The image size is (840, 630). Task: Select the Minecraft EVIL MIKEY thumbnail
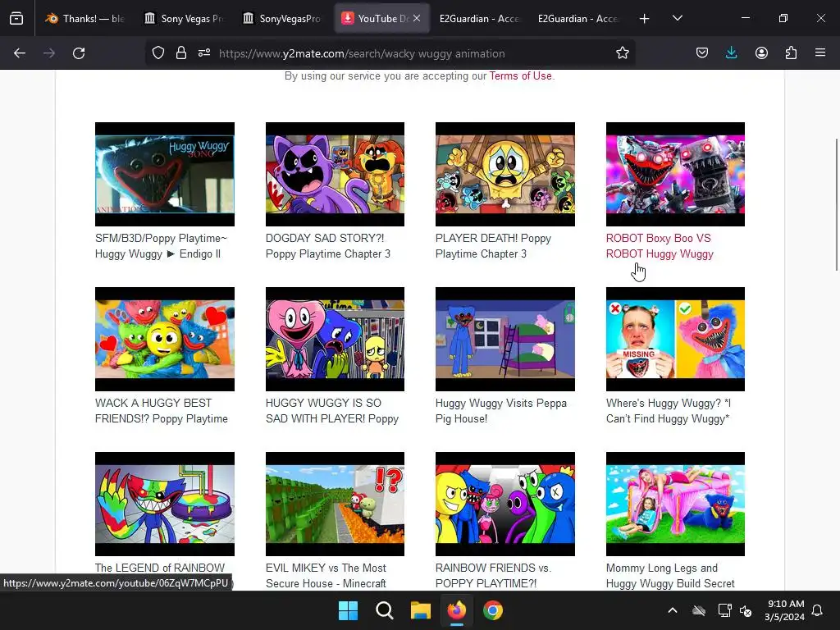coord(335,504)
